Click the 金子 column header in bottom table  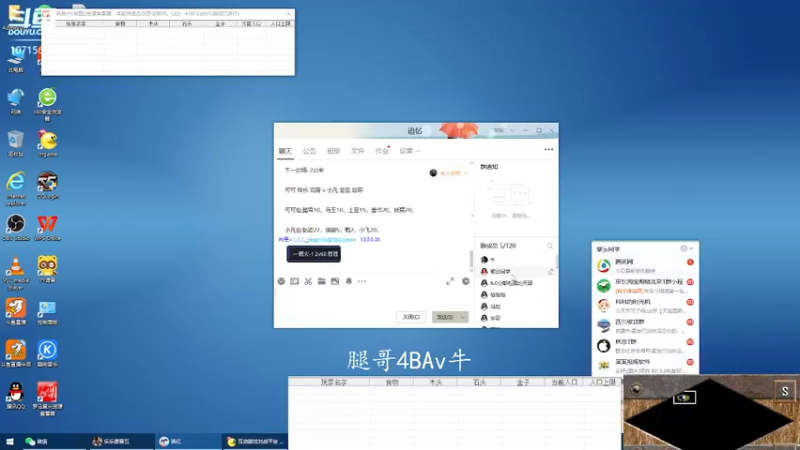[523, 382]
